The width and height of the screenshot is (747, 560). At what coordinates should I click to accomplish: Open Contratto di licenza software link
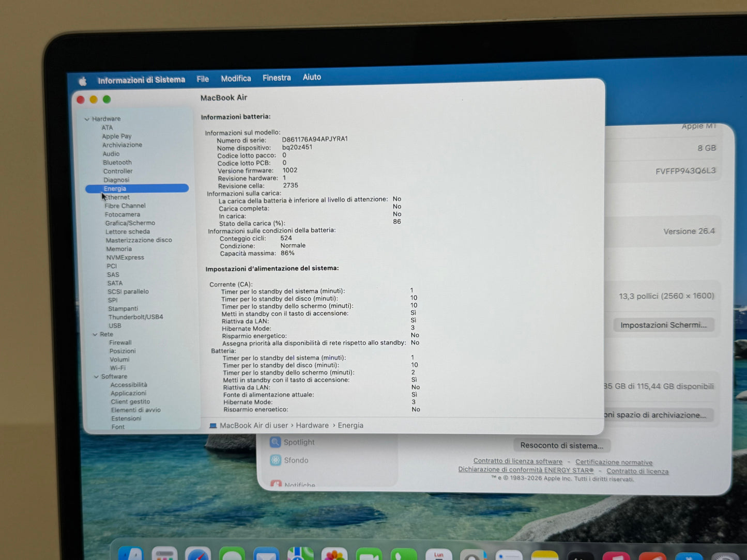(x=517, y=461)
